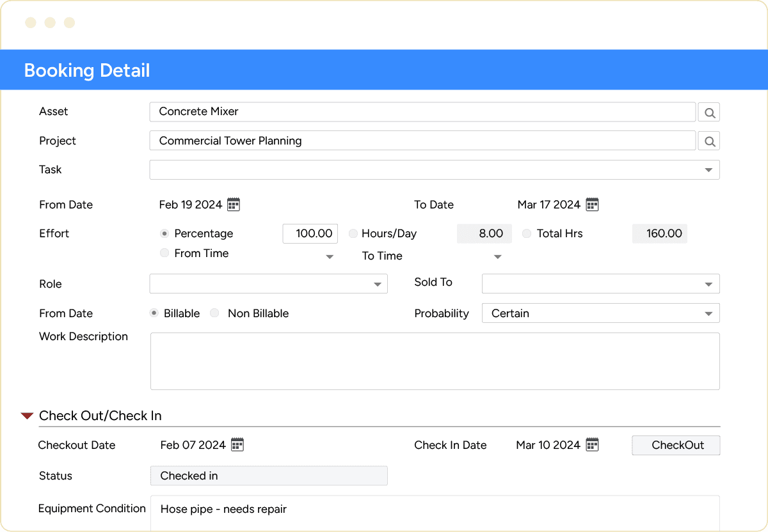
Task: Switch effort entry to From Time
Action: (164, 253)
